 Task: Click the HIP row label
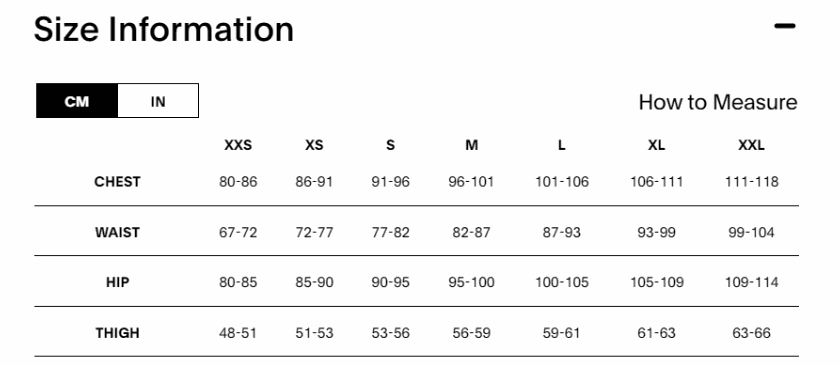(x=117, y=282)
